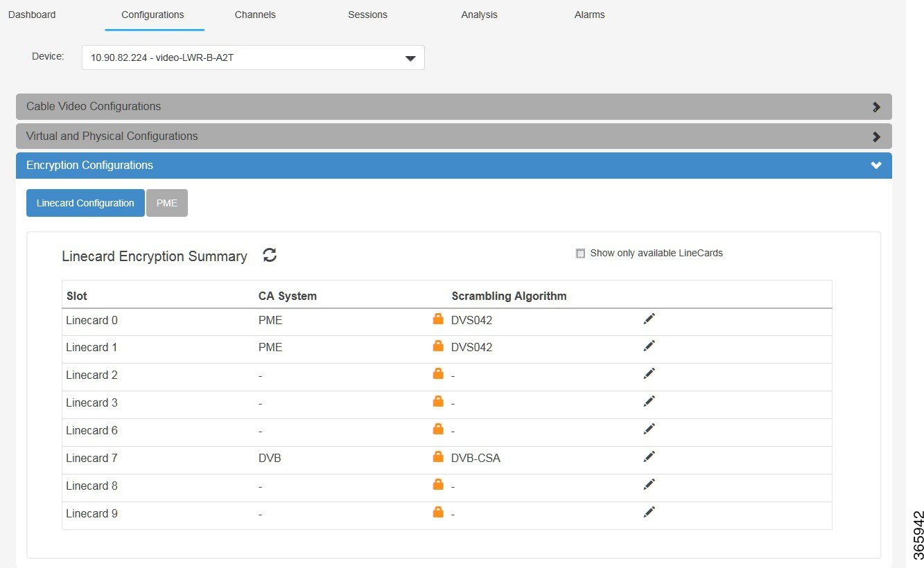This screenshot has width=924, height=568.
Task: Click the pencil icon for Linecard 7
Action: click(649, 456)
